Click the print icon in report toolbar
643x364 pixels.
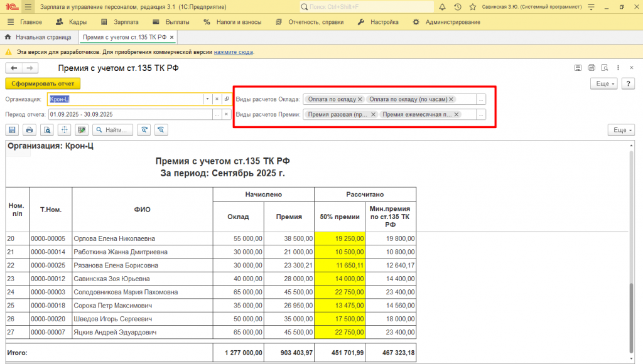(x=29, y=130)
